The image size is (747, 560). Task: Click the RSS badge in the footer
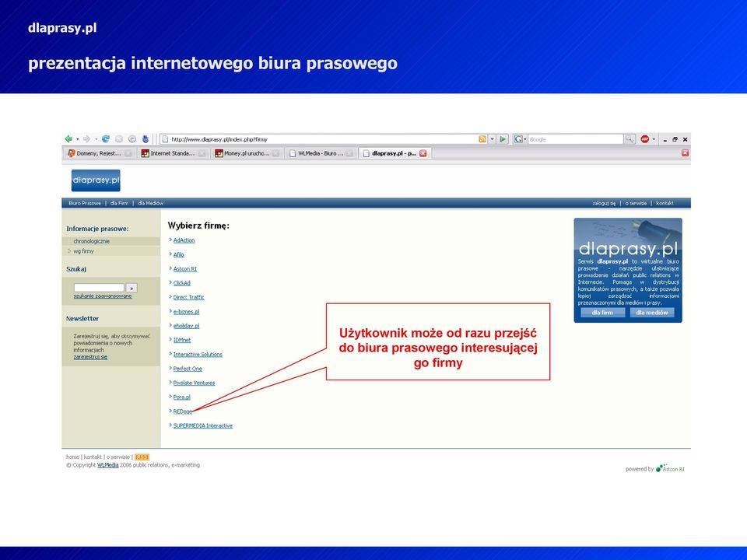coord(142,457)
